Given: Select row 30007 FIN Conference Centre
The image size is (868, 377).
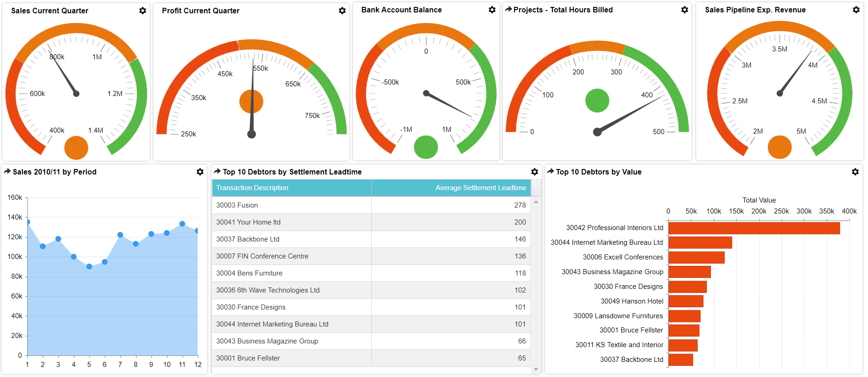Looking at the screenshot, I should pyautogui.click(x=371, y=256).
